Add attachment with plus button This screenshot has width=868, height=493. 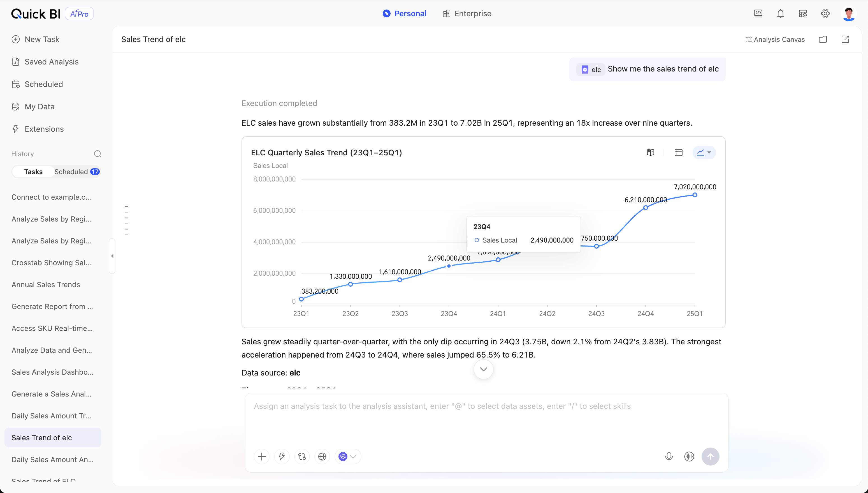(x=261, y=457)
